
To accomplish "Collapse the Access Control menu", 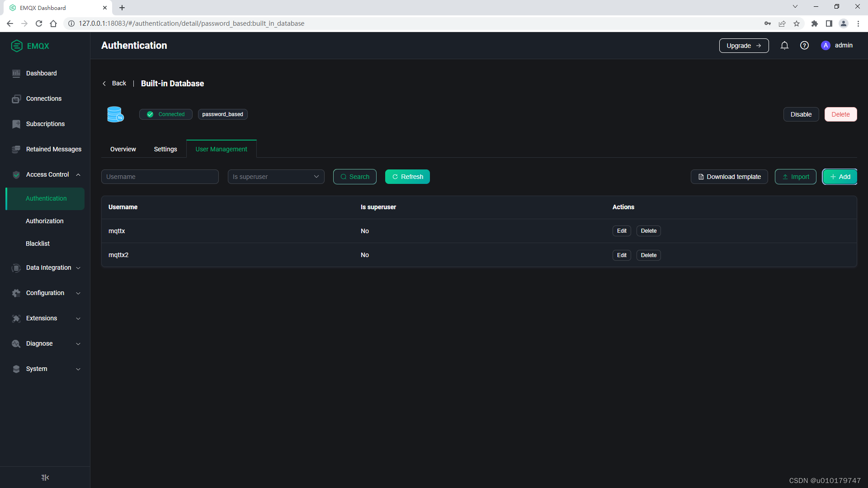I will tap(47, 174).
